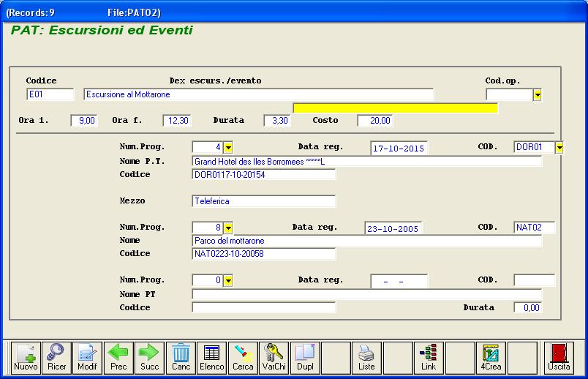The height and width of the screenshot is (379, 588).
Task: Click the Data reg. field 17-10-2015
Action: [x=399, y=149]
